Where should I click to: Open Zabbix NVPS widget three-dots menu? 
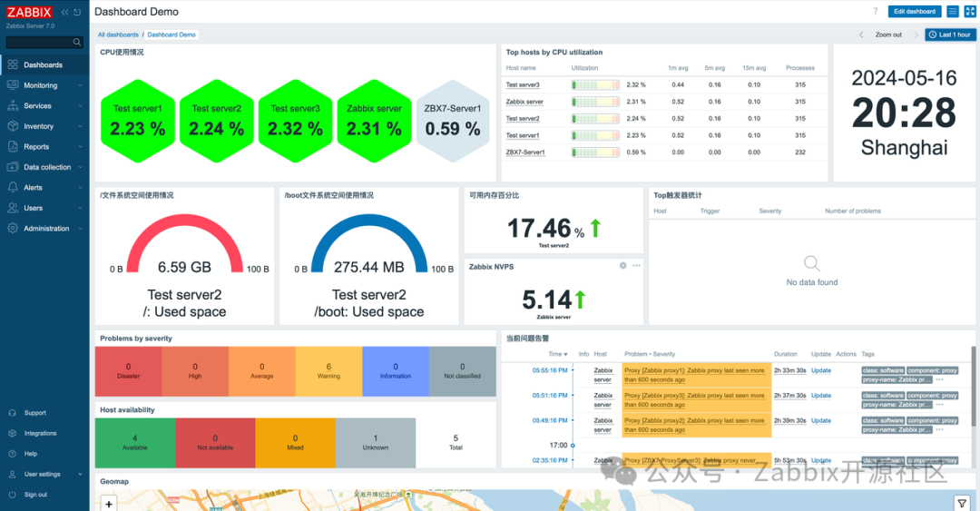point(636,266)
